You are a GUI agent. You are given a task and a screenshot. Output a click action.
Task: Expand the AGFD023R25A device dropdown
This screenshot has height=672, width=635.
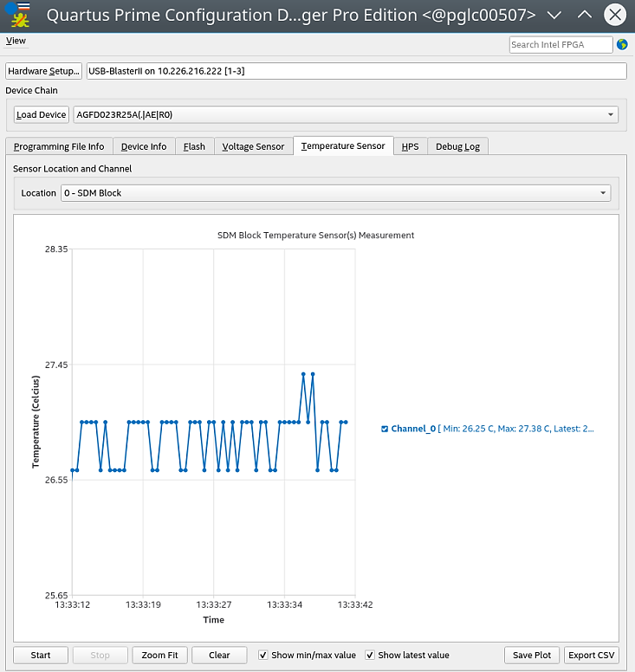click(x=346, y=115)
